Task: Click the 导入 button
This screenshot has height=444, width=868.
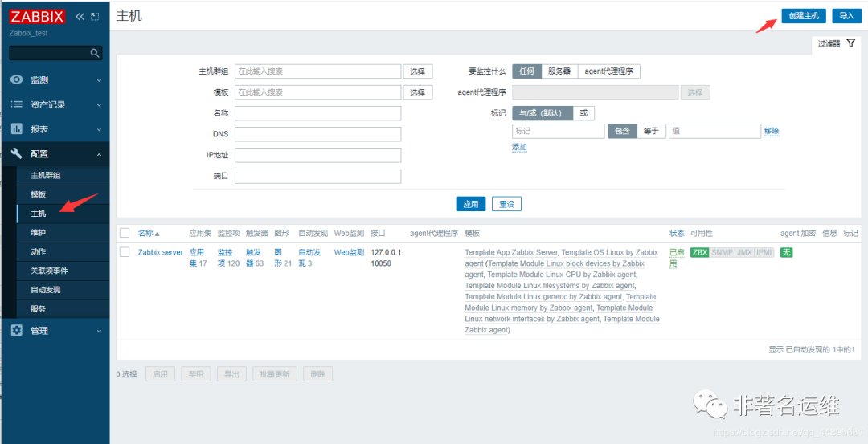Action: coord(847,16)
